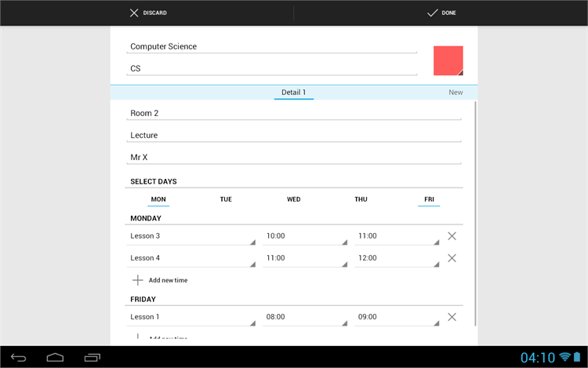
Task: Tap the Android home icon
Action: tap(55, 358)
